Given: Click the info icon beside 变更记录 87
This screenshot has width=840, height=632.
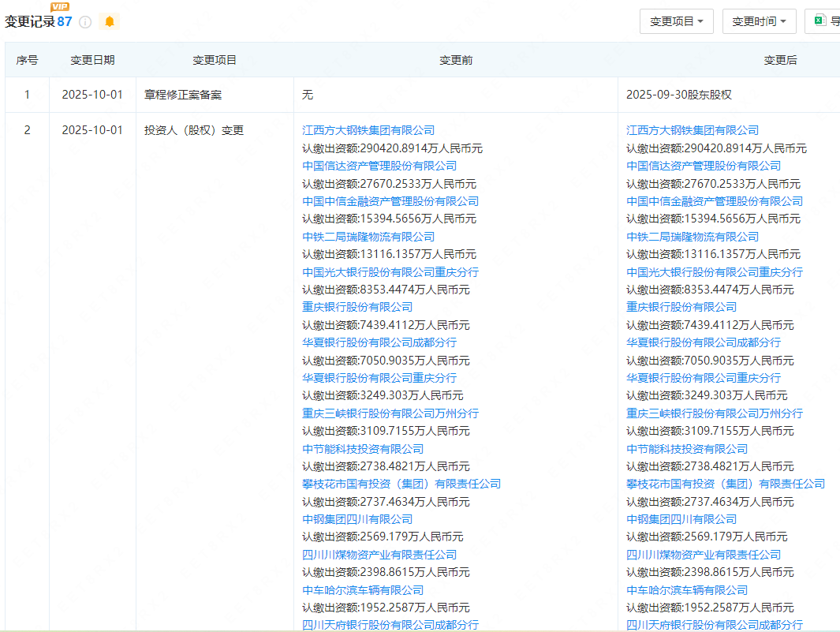Looking at the screenshot, I should pos(85,22).
